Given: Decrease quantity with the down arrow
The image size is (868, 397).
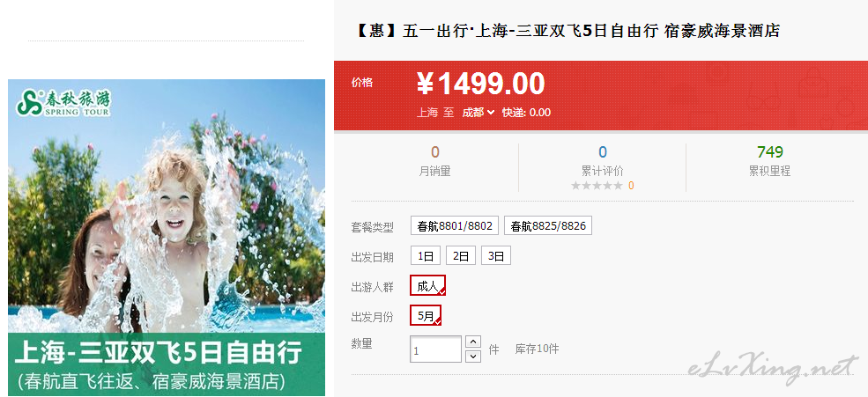Looking at the screenshot, I should (473, 357).
